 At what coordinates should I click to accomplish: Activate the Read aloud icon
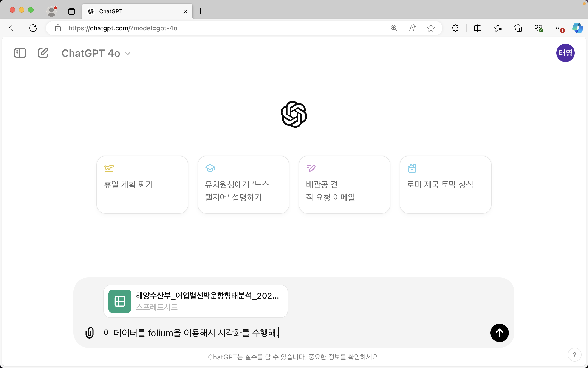point(413,28)
